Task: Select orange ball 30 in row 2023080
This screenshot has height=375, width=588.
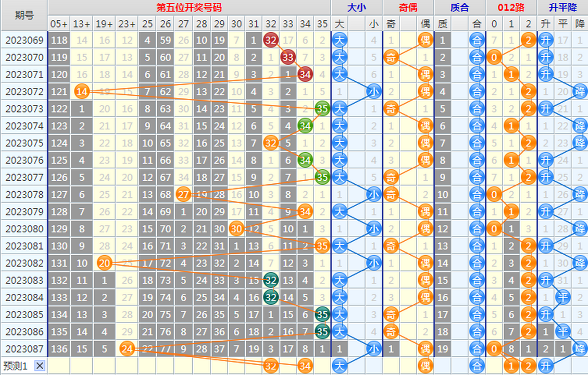Action: pyautogui.click(x=236, y=229)
